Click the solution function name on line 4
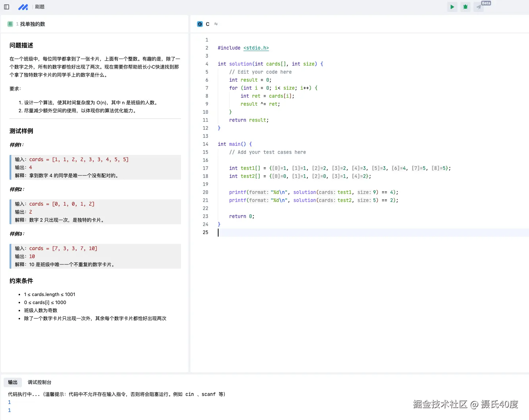 tap(240, 64)
